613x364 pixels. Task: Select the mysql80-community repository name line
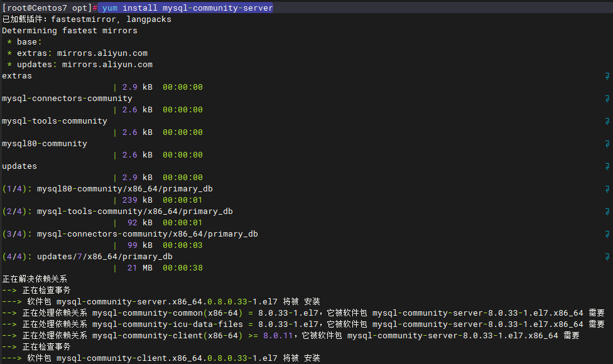pyautogui.click(x=45, y=144)
